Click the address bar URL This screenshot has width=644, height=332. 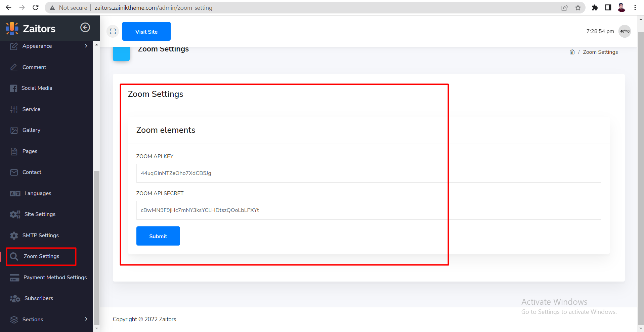(153, 8)
